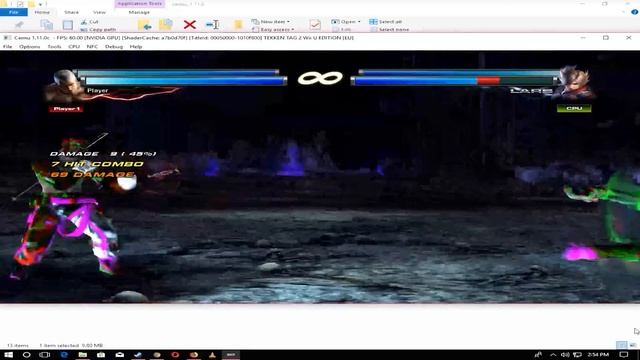This screenshot has width=640, height=360.
Task: Click the Explorer Help question mark icon
Action: [634, 12]
